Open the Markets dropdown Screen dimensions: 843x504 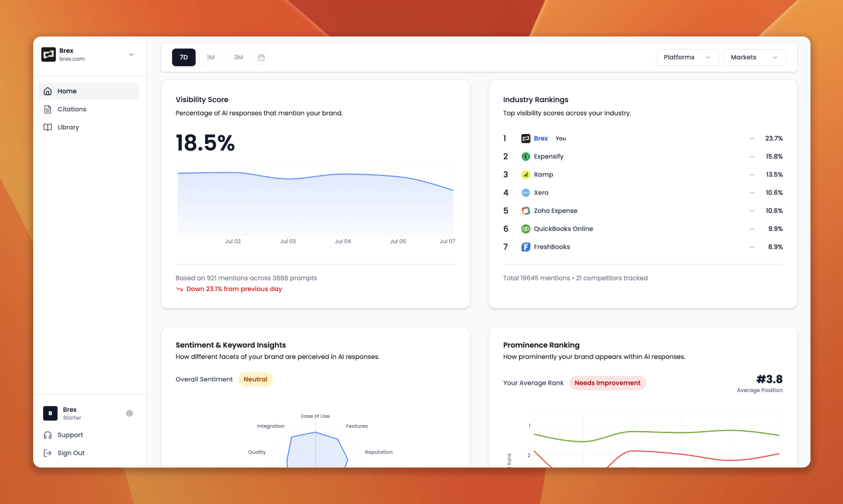(755, 57)
